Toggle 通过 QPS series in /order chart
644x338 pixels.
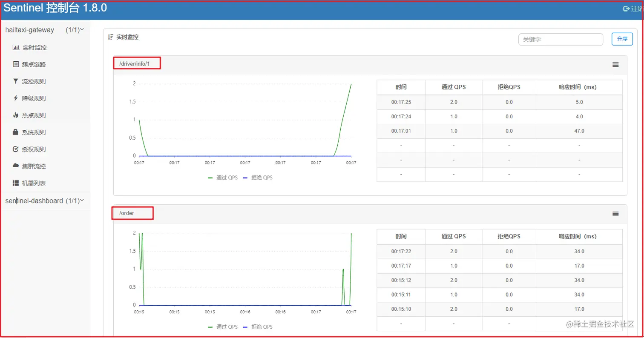[223, 327]
